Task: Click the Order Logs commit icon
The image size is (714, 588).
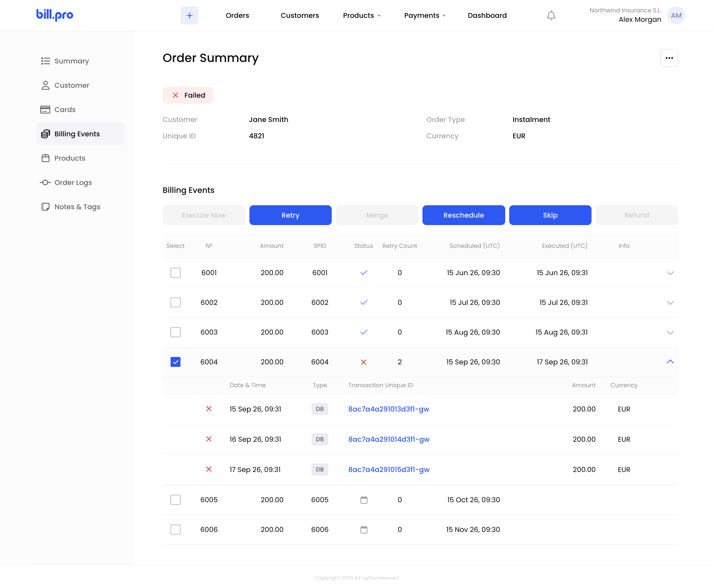Action: pyautogui.click(x=45, y=182)
